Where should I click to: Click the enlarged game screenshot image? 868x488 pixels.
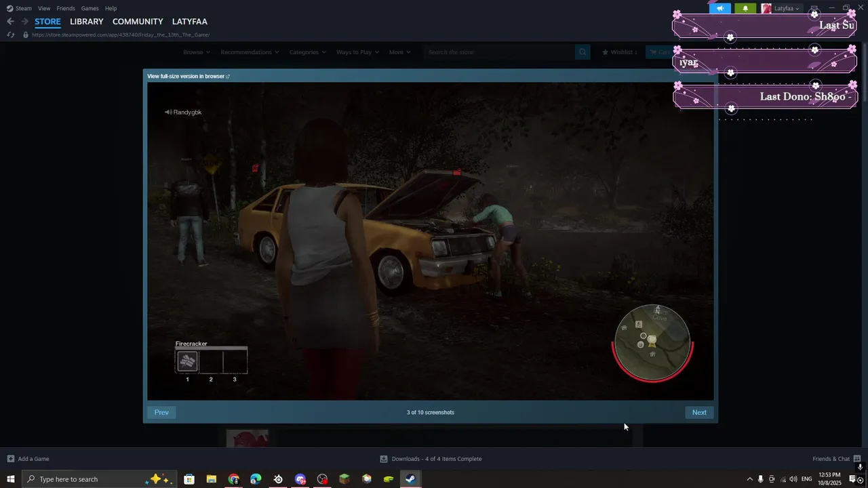coord(431,241)
